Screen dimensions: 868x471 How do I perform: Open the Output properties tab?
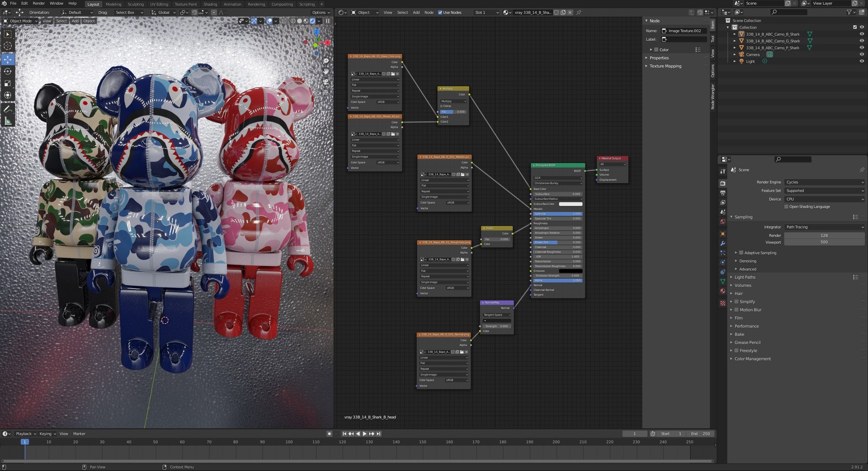723,193
